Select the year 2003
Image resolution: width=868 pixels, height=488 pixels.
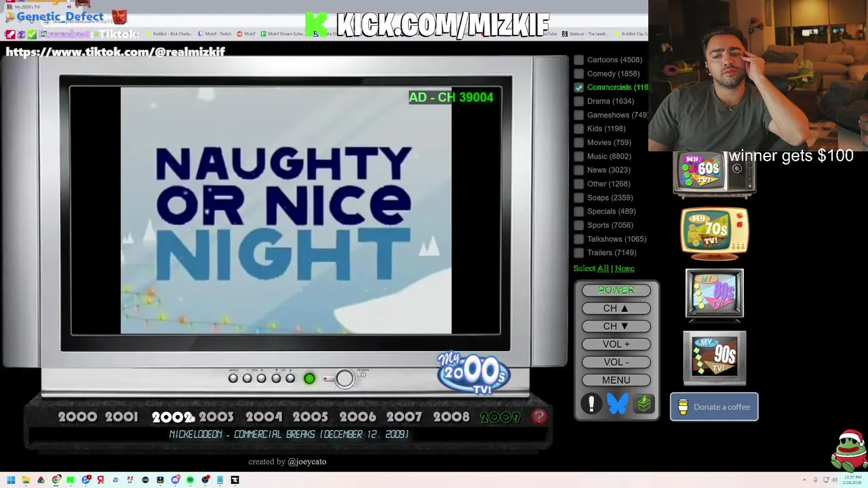[x=216, y=418]
